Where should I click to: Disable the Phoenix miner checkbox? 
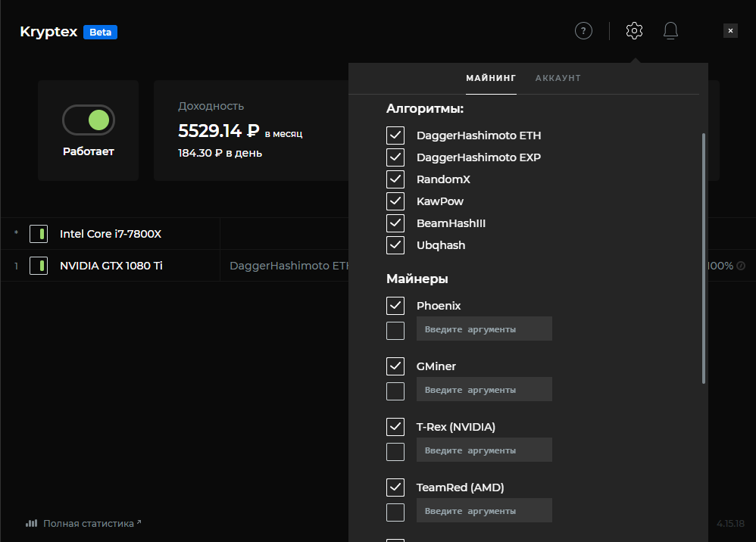395,306
